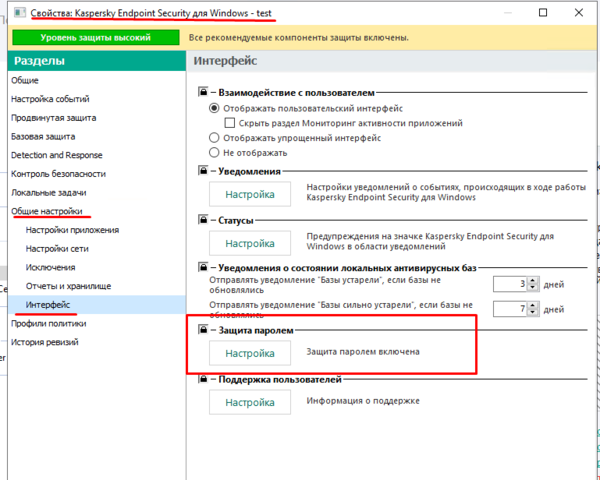Toggle lock icon next to Статусы section

(203, 220)
